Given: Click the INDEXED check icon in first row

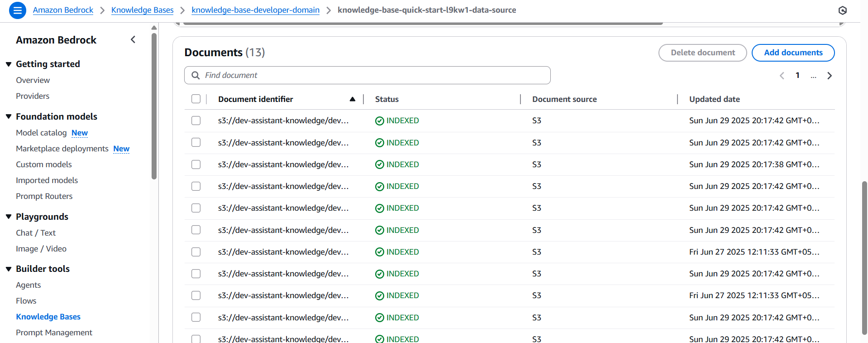Looking at the screenshot, I should pos(380,121).
